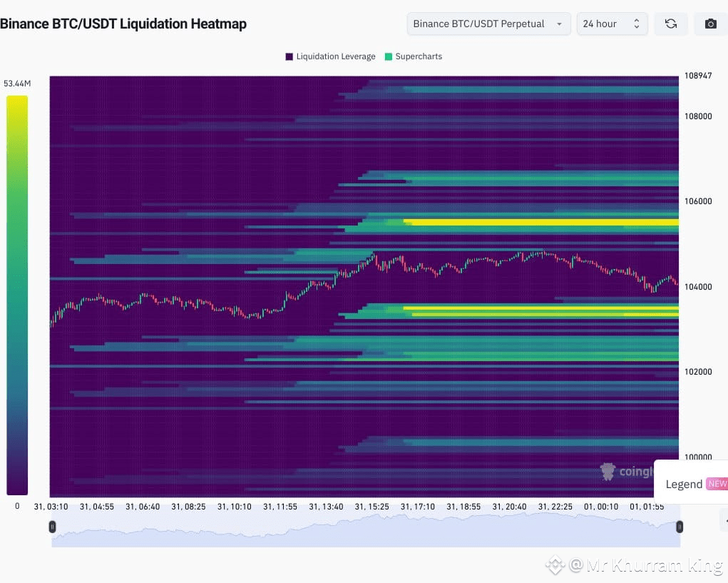Click the increase arrow on timeframe stepper
The width and height of the screenshot is (728, 583).
click(637, 20)
